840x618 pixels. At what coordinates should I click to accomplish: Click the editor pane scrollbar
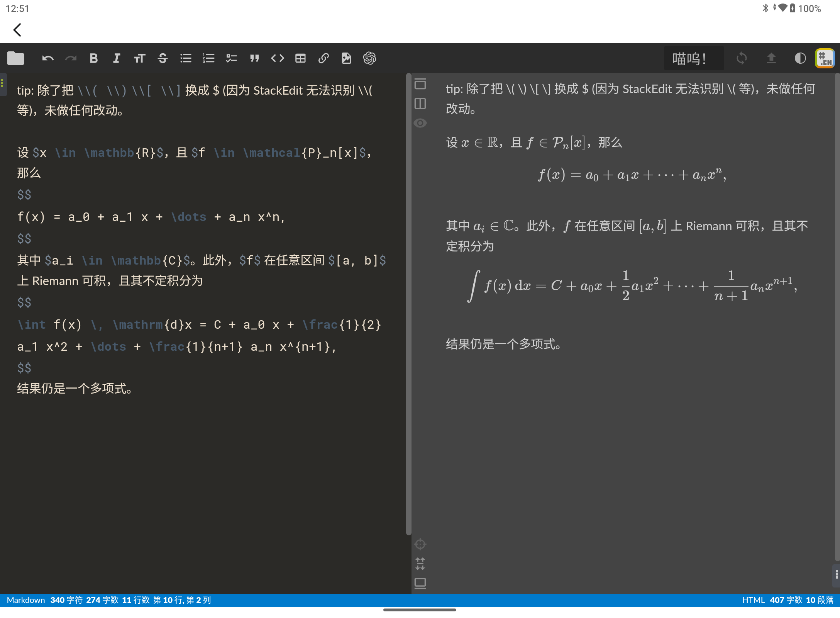[408, 304]
